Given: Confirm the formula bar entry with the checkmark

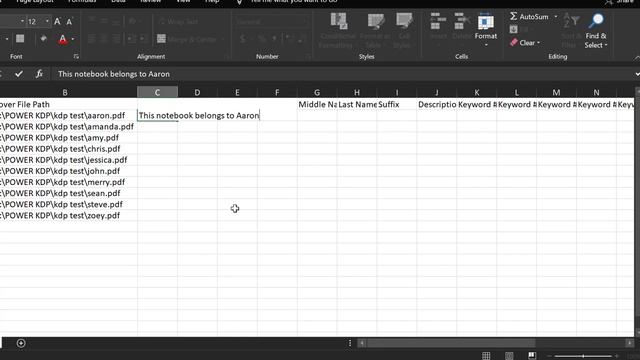Looking at the screenshot, I should (19, 74).
